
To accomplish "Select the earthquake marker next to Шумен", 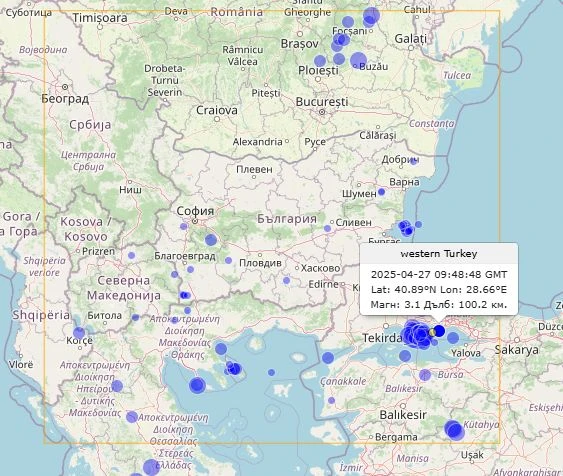I will coord(382,192).
